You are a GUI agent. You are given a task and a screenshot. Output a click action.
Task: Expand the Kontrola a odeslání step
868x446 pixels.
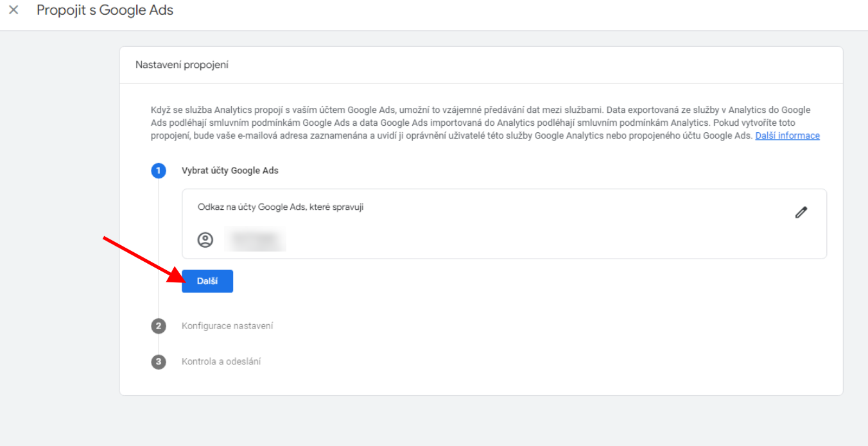pyautogui.click(x=221, y=362)
